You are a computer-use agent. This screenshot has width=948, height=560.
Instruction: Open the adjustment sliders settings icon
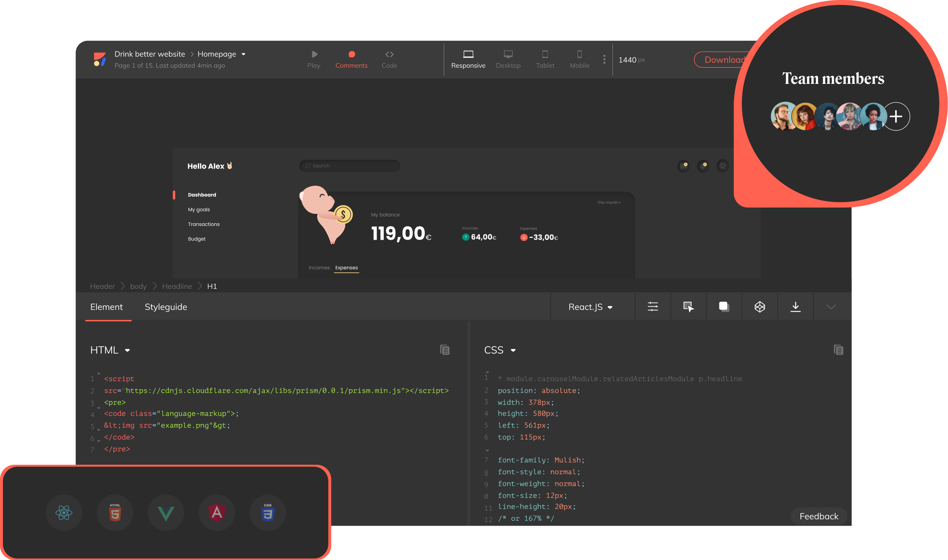653,307
